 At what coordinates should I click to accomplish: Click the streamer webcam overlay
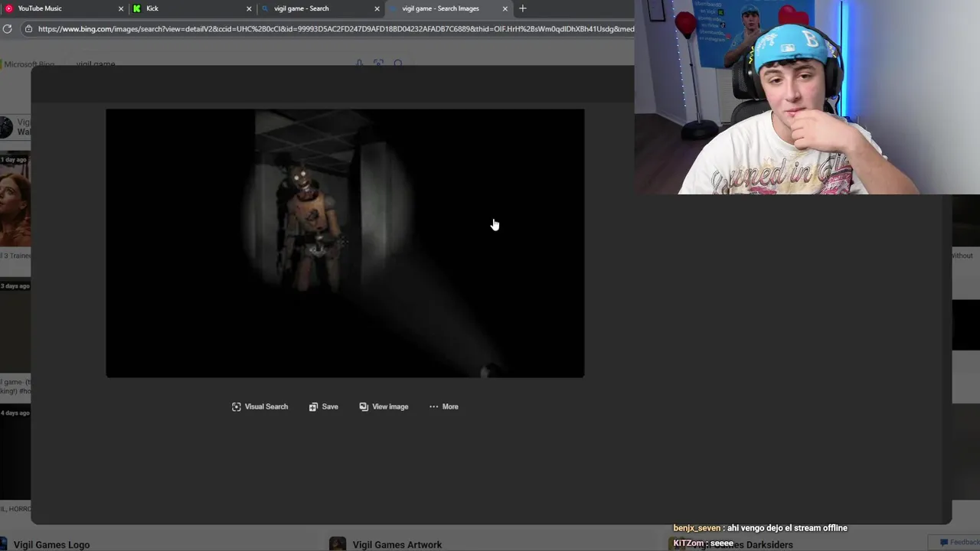pos(807,97)
